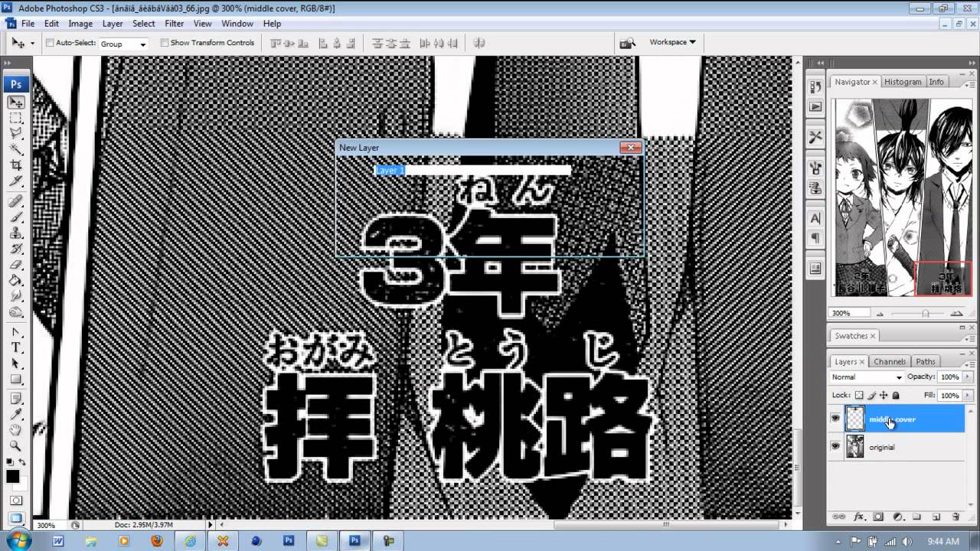Hide the originial layer

point(835,446)
